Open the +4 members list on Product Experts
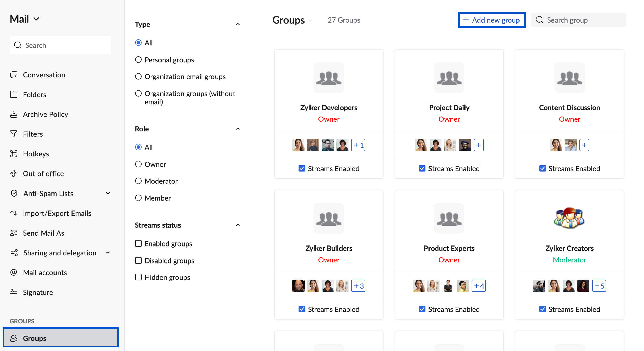Viewport: 644px width, 351px height. (478, 286)
